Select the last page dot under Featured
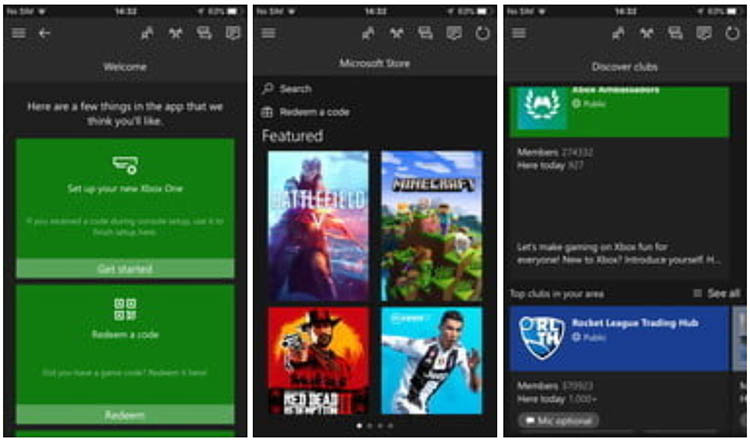The image size is (750, 442). point(391,425)
